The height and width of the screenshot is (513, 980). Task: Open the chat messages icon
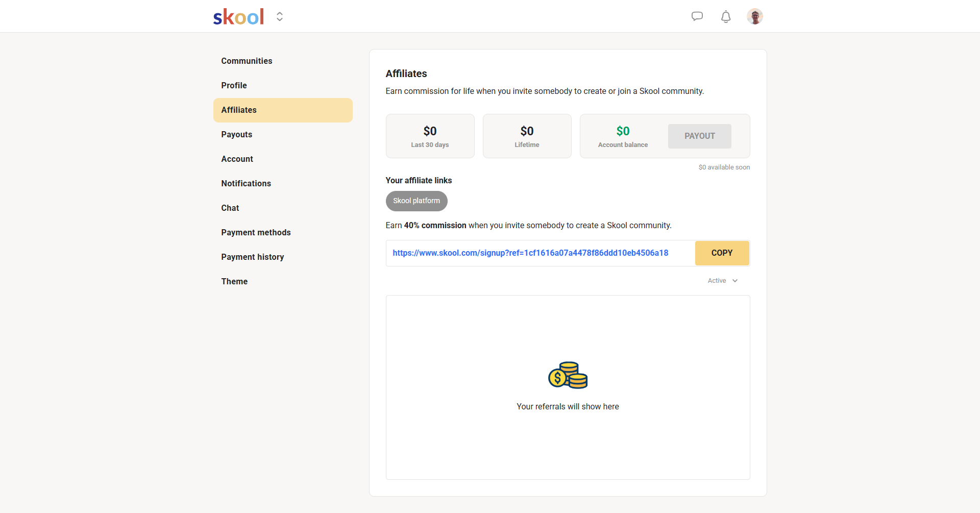(x=697, y=16)
